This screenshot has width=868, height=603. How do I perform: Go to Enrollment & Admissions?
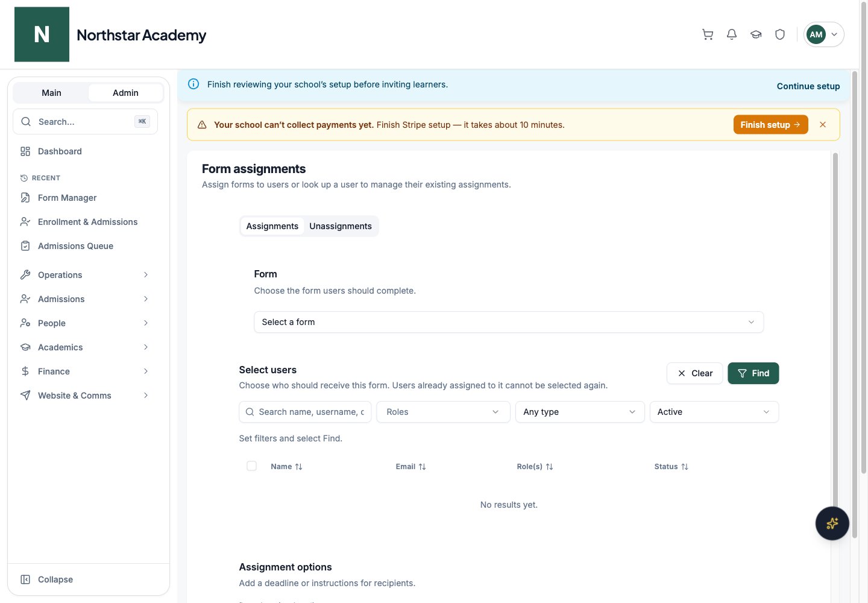click(x=85, y=222)
